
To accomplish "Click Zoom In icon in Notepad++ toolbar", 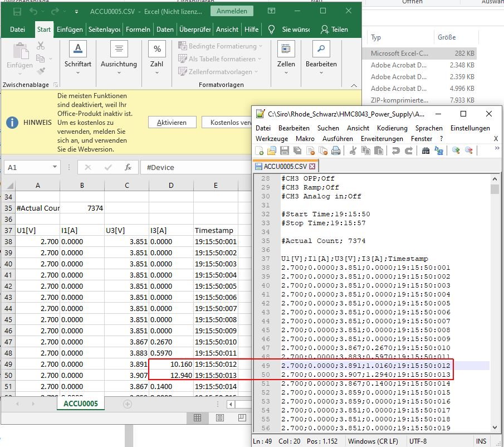I will pyautogui.click(x=456, y=150).
